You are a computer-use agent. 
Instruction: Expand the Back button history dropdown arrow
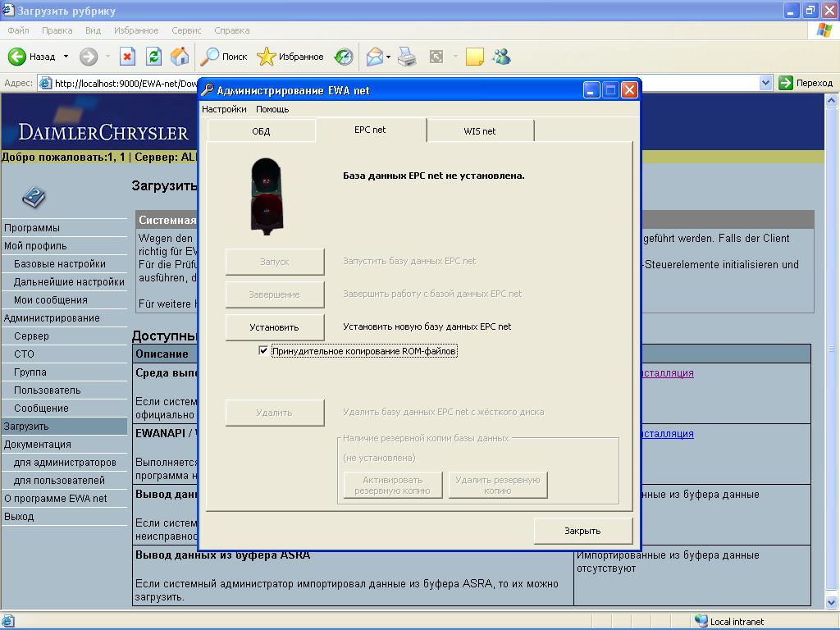click(66, 57)
